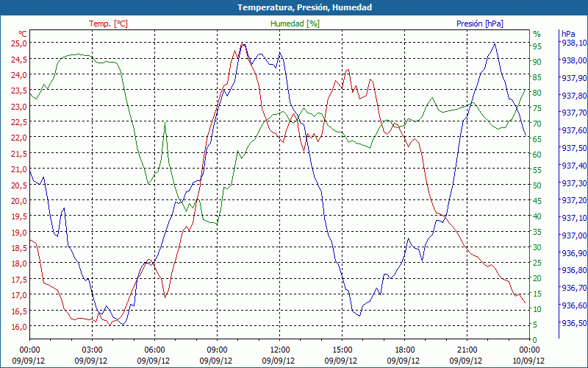
Task: Click the '22,0' temperature axis value
Action: coord(18,138)
